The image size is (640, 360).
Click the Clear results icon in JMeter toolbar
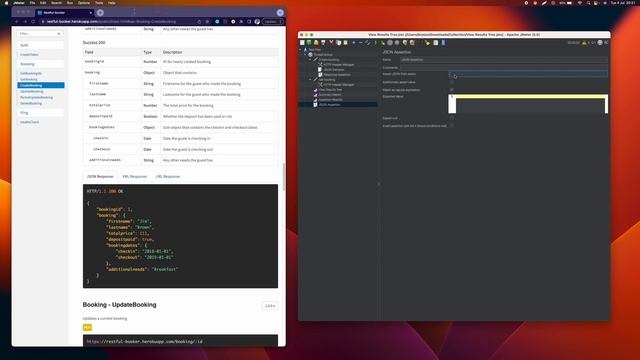pyautogui.click(x=405, y=42)
